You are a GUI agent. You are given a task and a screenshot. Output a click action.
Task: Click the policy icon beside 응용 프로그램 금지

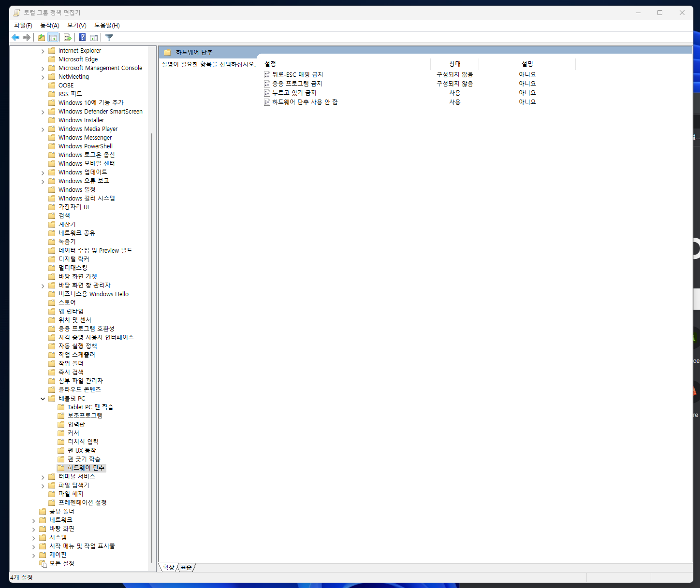tap(267, 84)
